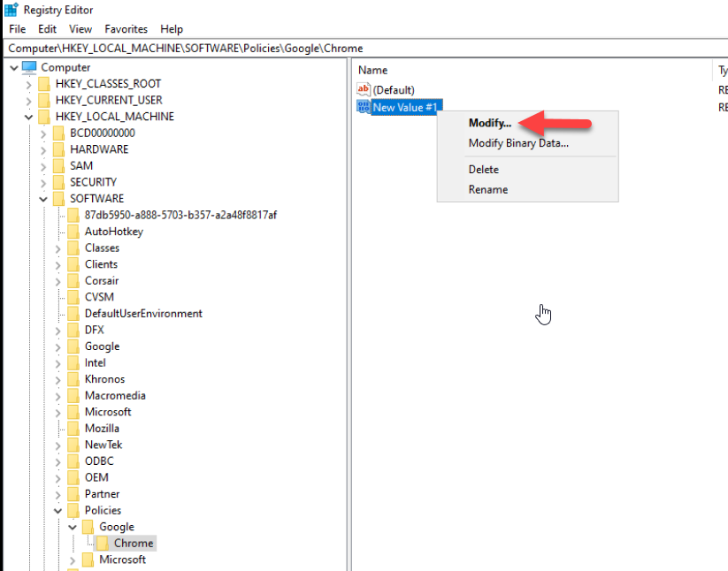Select the HARDWARE key label
This screenshot has width=728, height=571.
99,149
